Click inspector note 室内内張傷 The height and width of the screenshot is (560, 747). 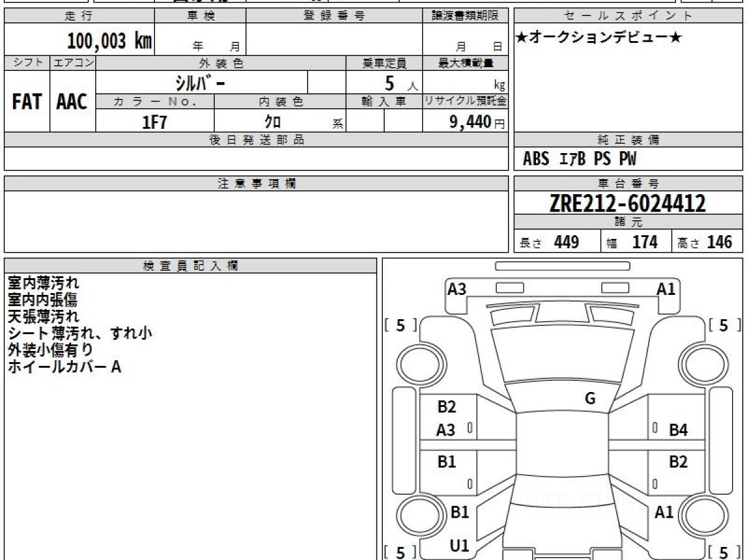(42, 300)
